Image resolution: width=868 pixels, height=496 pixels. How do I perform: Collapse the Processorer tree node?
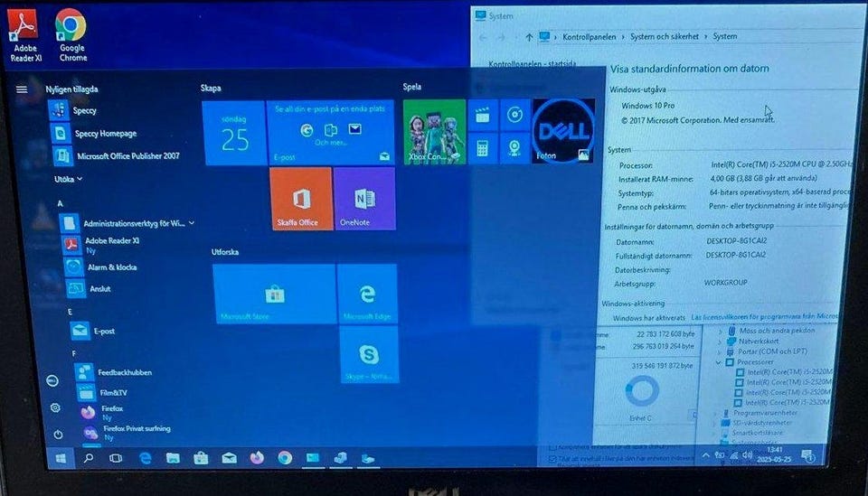[x=719, y=362]
